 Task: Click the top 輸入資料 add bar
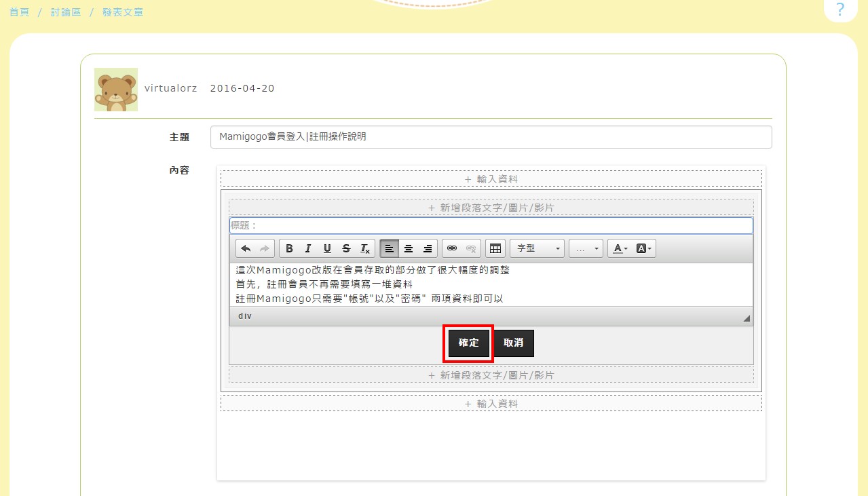pos(491,179)
